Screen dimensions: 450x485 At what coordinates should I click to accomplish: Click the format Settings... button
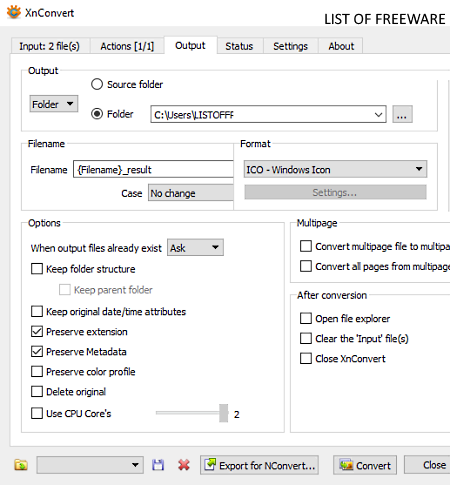click(x=335, y=192)
